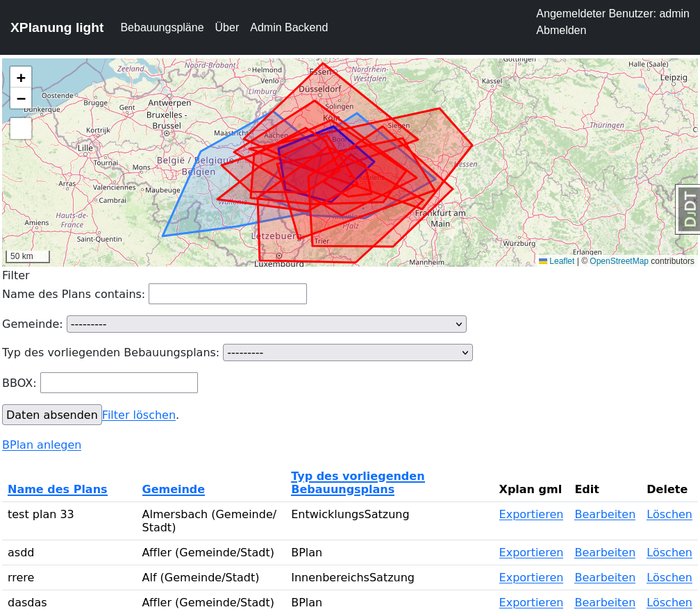Open the OpenStreetMap attribution link

pyautogui.click(x=619, y=261)
